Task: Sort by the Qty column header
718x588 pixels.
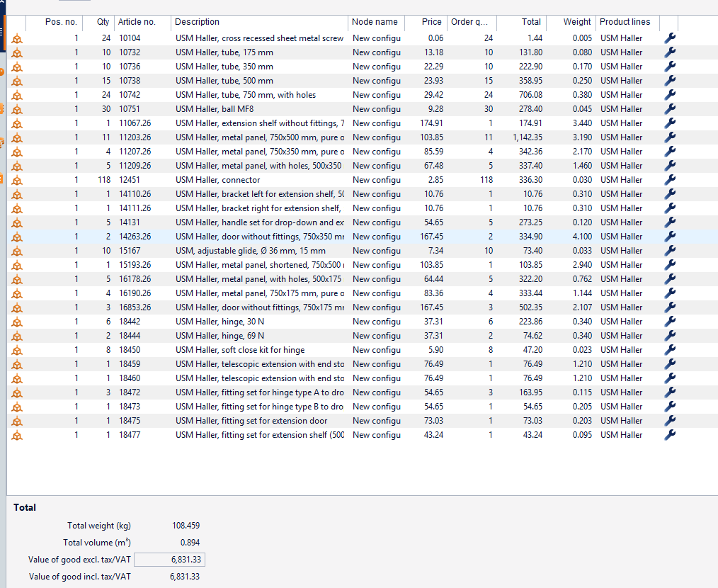Action: point(98,22)
